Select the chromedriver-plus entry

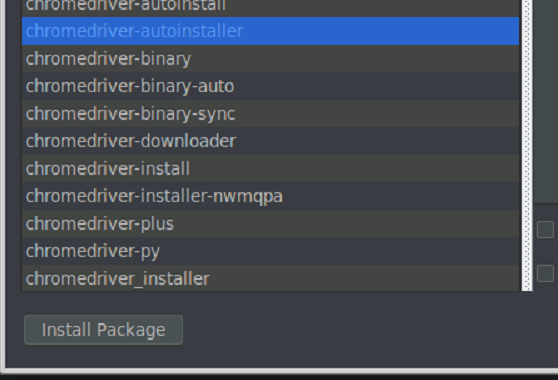pyautogui.click(x=270, y=223)
